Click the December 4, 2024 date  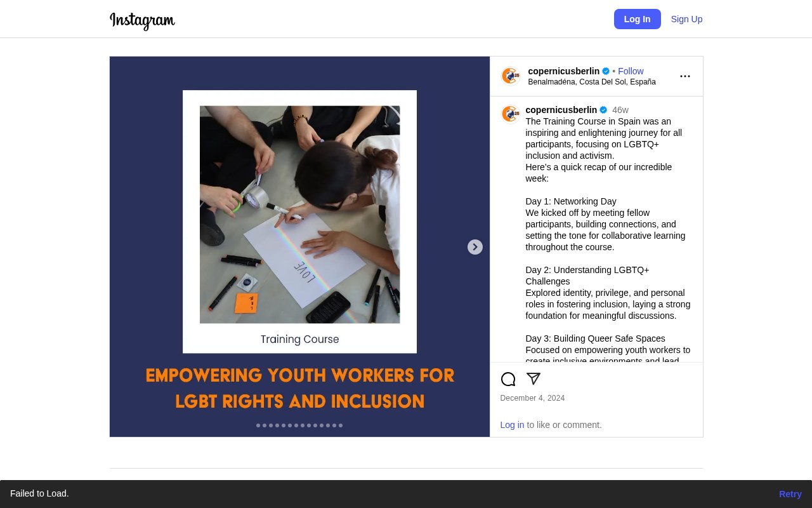532,398
